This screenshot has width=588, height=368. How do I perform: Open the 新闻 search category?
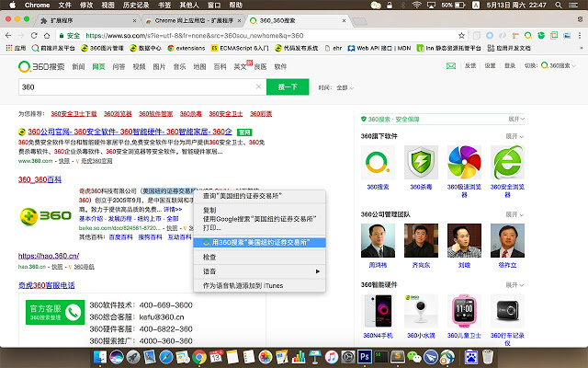(78, 66)
